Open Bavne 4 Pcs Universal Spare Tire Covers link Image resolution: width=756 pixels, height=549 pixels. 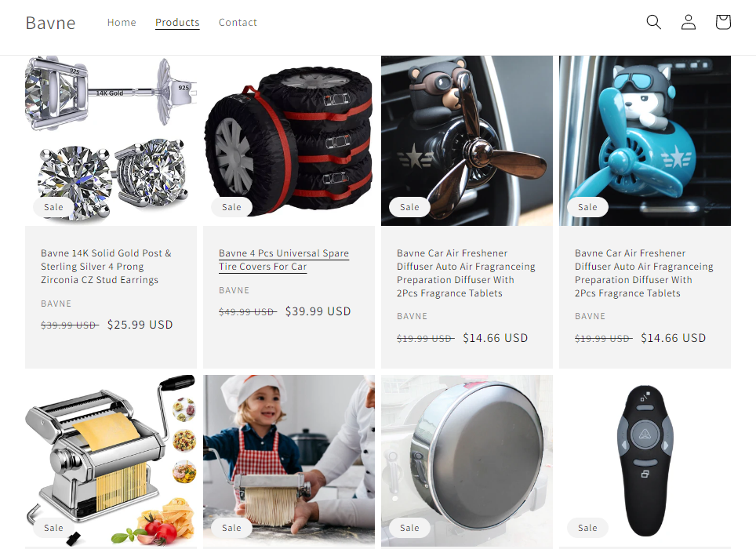pos(284,260)
